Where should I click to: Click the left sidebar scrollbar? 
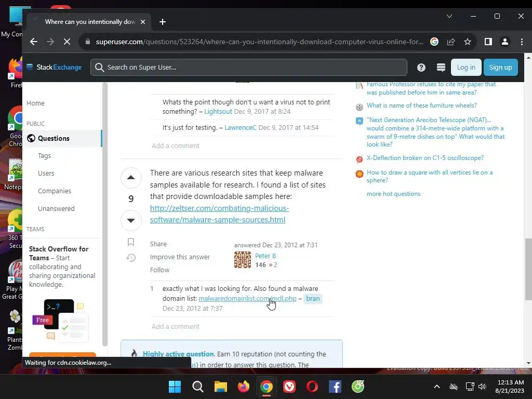105,214
